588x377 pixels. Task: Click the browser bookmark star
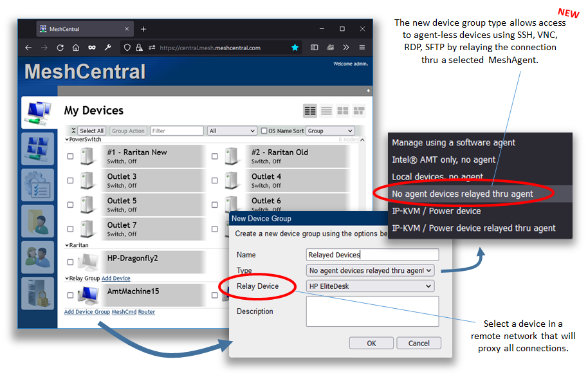(x=295, y=47)
